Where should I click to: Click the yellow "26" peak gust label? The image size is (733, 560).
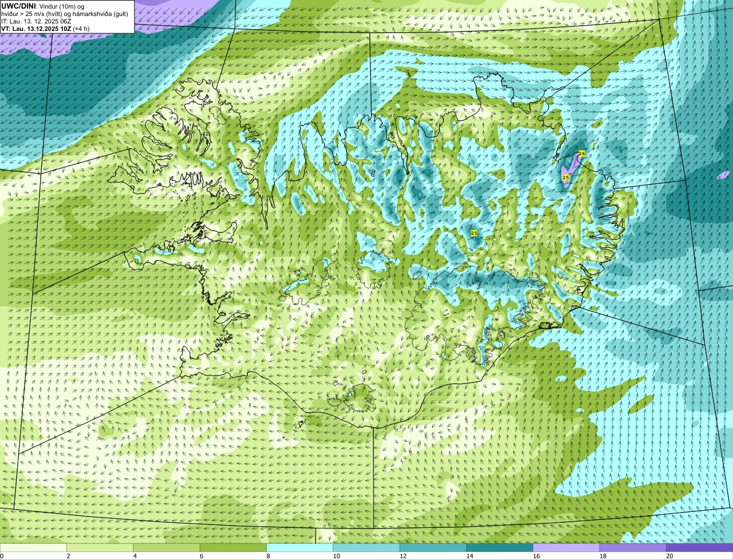click(581, 153)
